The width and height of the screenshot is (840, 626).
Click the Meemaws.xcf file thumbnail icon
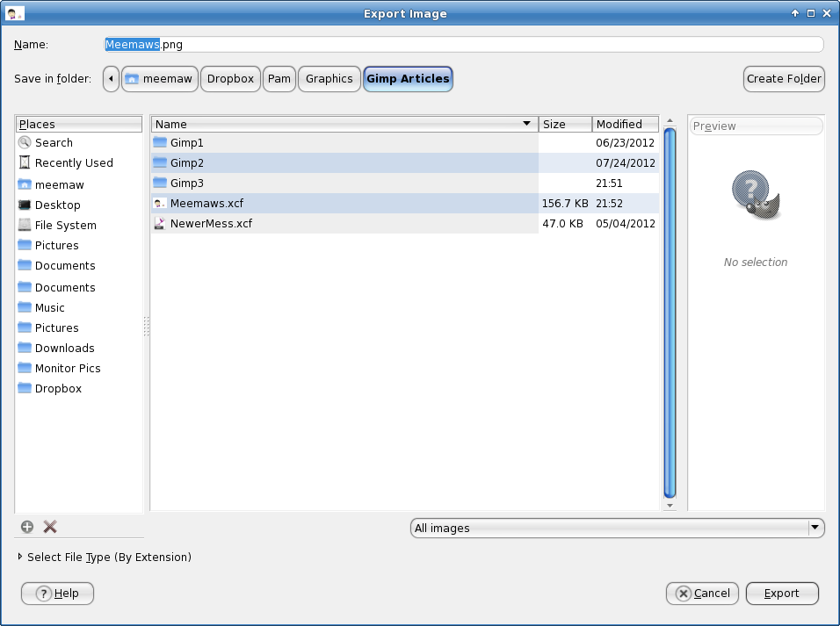pyautogui.click(x=160, y=204)
